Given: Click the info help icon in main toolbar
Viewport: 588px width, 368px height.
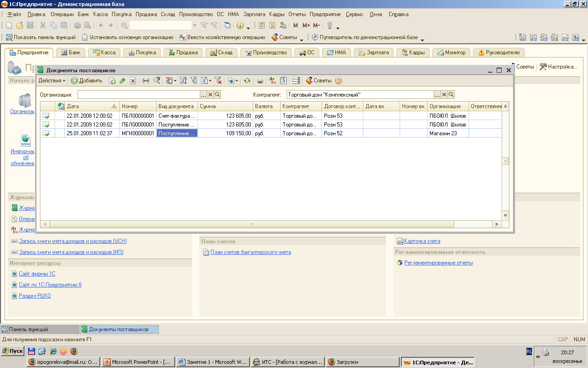Looking at the screenshot, I should click(240, 25).
